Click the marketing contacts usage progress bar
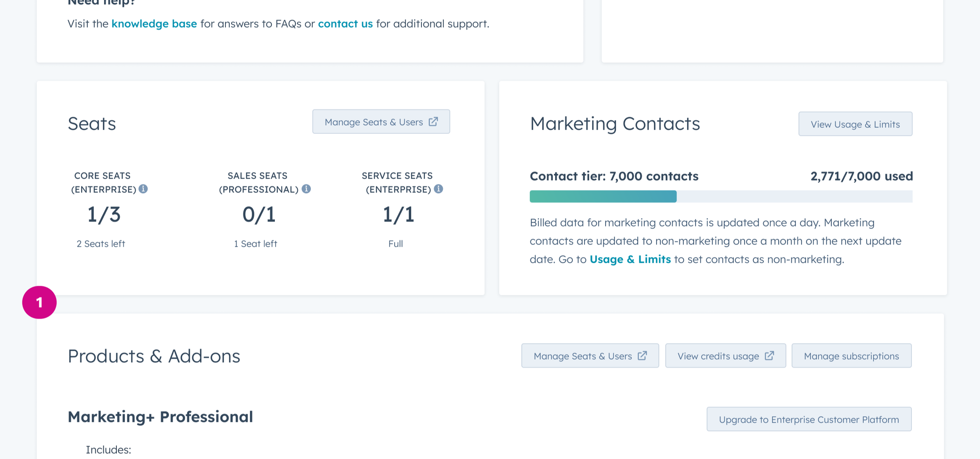The width and height of the screenshot is (980, 459). [x=720, y=197]
